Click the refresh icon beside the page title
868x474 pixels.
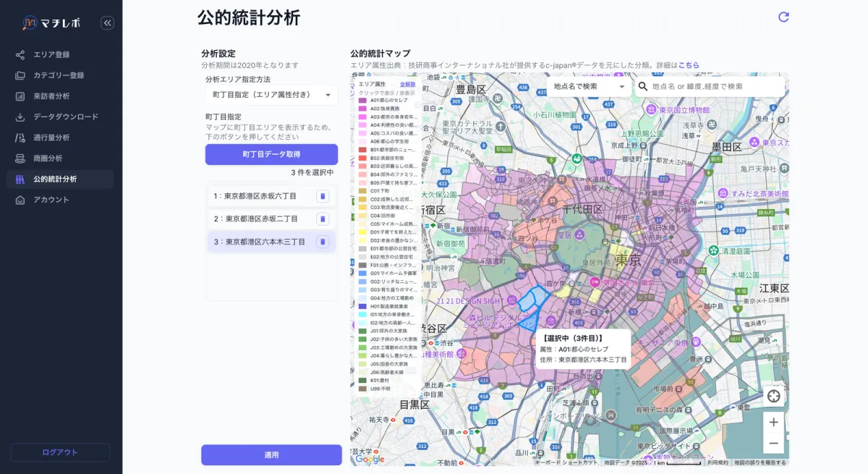pos(783,17)
